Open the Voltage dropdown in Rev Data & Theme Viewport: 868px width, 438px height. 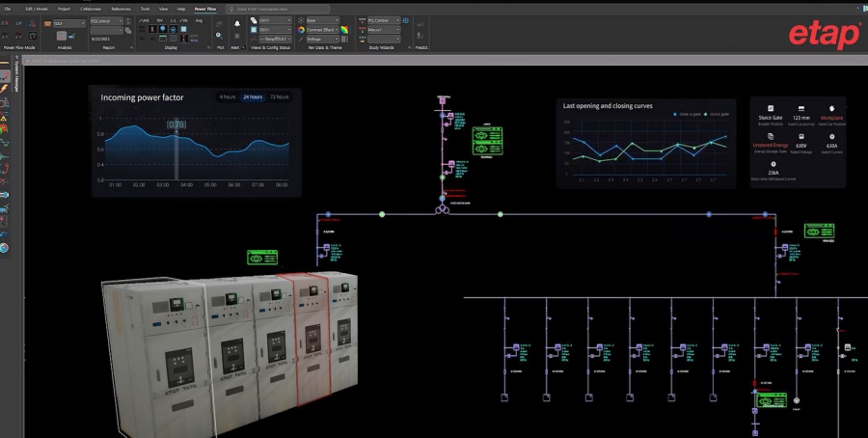tap(323, 40)
